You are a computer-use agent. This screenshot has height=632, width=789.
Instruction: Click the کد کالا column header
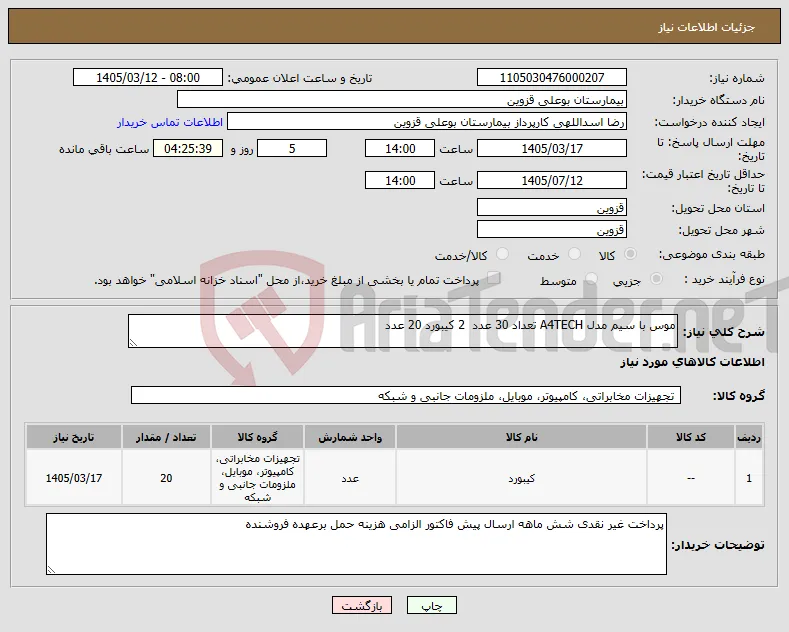coord(690,437)
